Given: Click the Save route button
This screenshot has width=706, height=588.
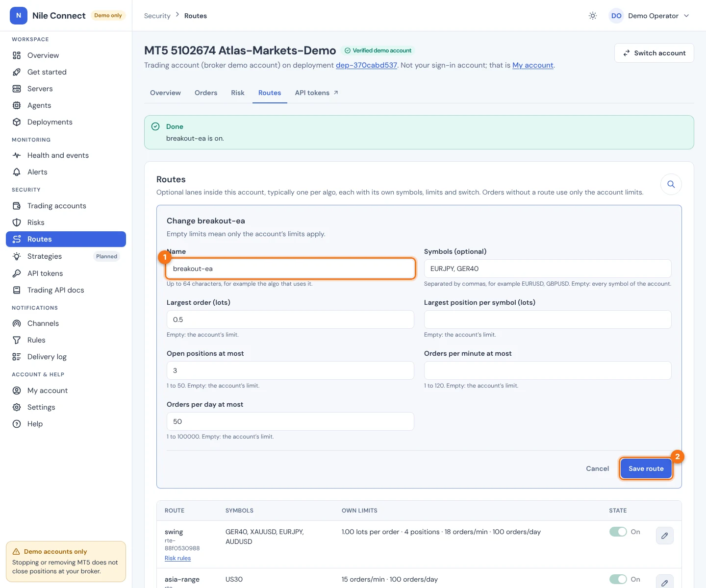Looking at the screenshot, I should point(646,468).
